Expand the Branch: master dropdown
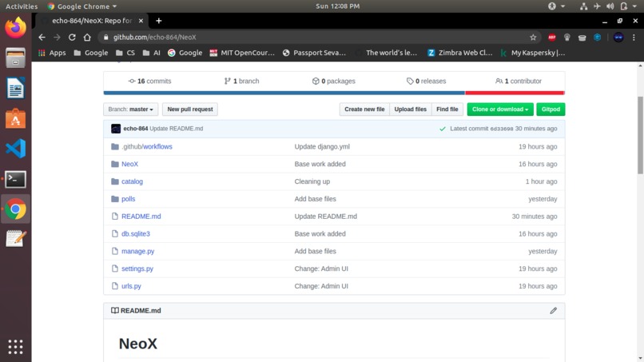 (130, 109)
